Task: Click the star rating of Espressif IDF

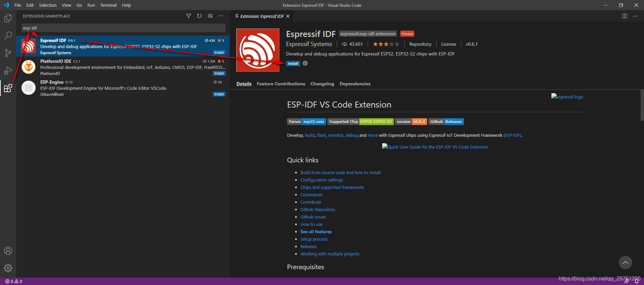Action: tap(386, 44)
